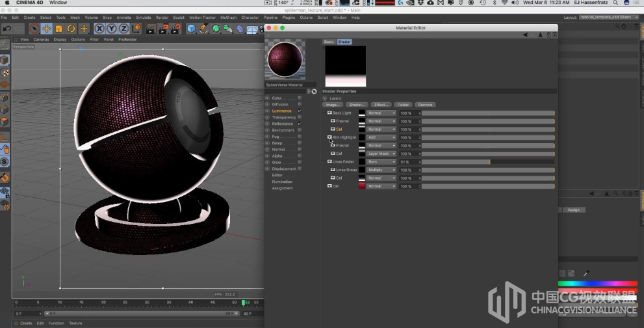The height and width of the screenshot is (328, 644).
Task: Click the Material Editor back arrow
Action: 525,35
